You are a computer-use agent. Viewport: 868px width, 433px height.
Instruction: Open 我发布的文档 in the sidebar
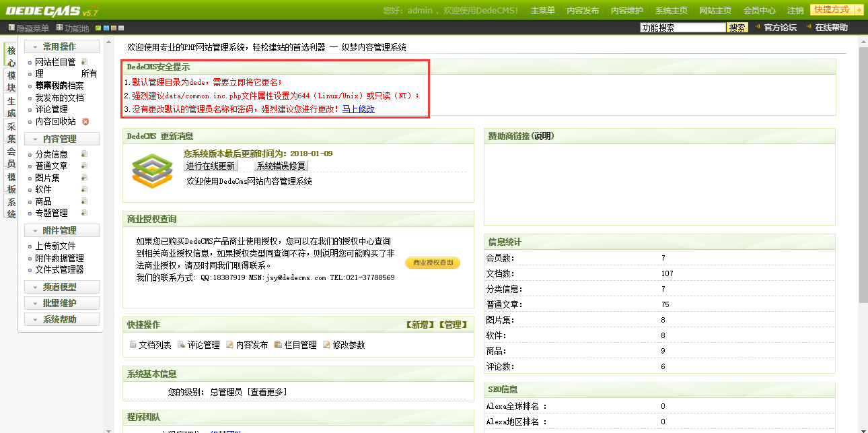(60, 98)
